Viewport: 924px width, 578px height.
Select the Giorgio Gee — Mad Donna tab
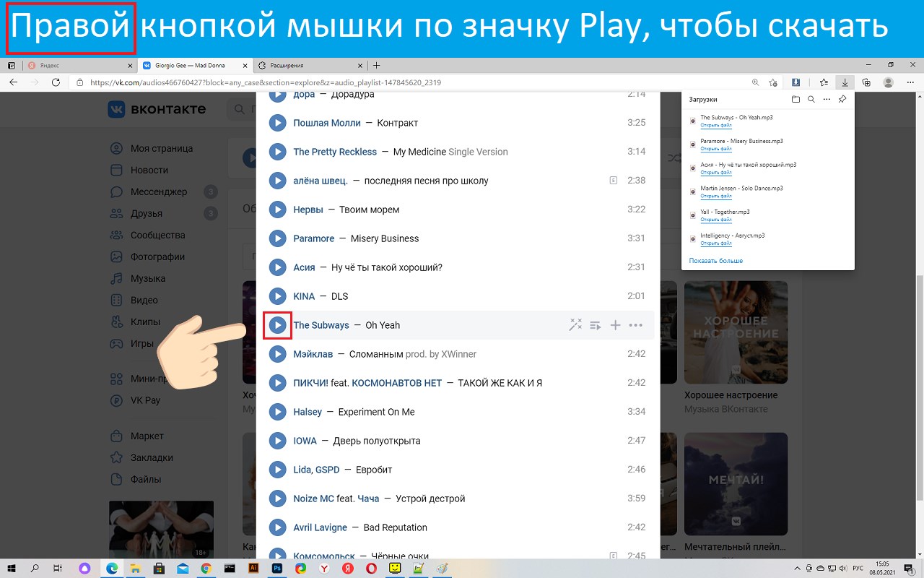195,65
